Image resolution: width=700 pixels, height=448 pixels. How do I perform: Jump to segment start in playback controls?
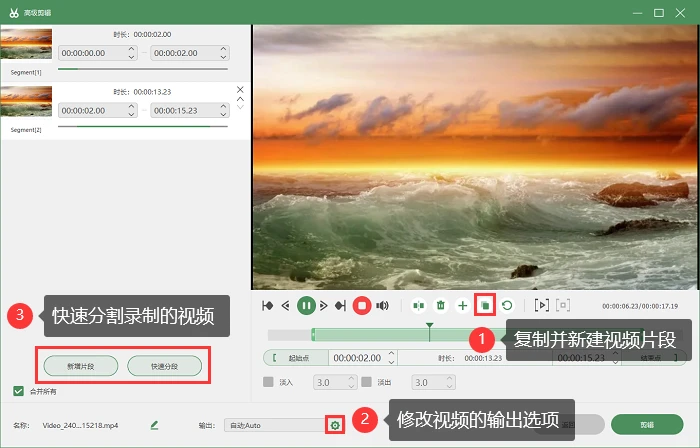point(267,306)
